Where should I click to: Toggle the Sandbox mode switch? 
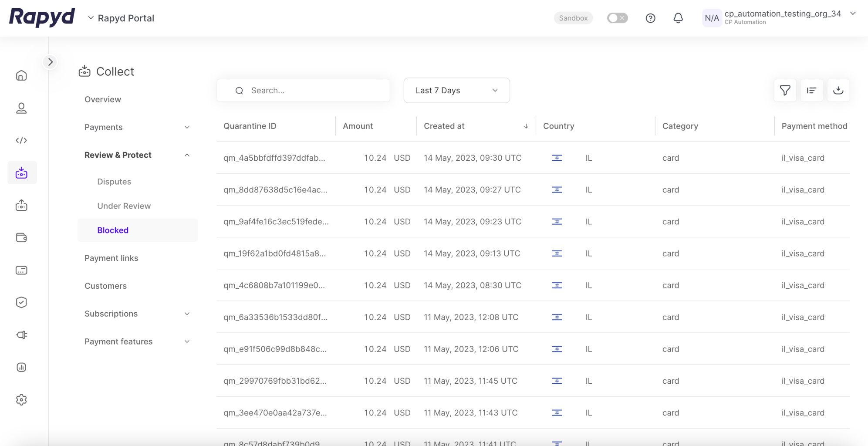[617, 18]
